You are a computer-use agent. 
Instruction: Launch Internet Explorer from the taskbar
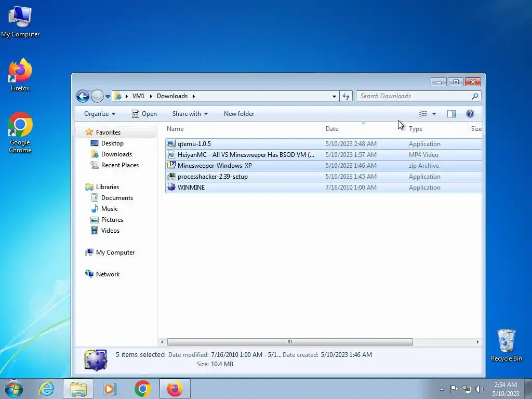click(46, 389)
